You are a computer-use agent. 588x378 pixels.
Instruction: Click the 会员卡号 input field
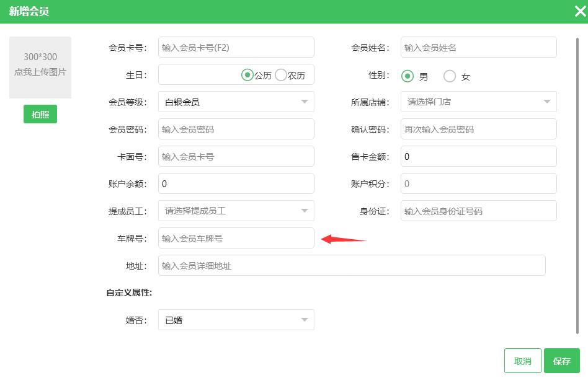[x=236, y=47]
